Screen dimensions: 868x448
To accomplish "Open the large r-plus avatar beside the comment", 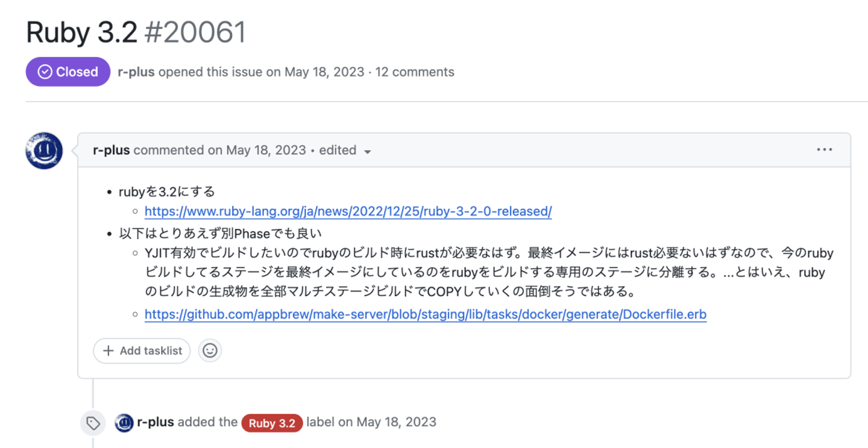I will click(x=44, y=151).
